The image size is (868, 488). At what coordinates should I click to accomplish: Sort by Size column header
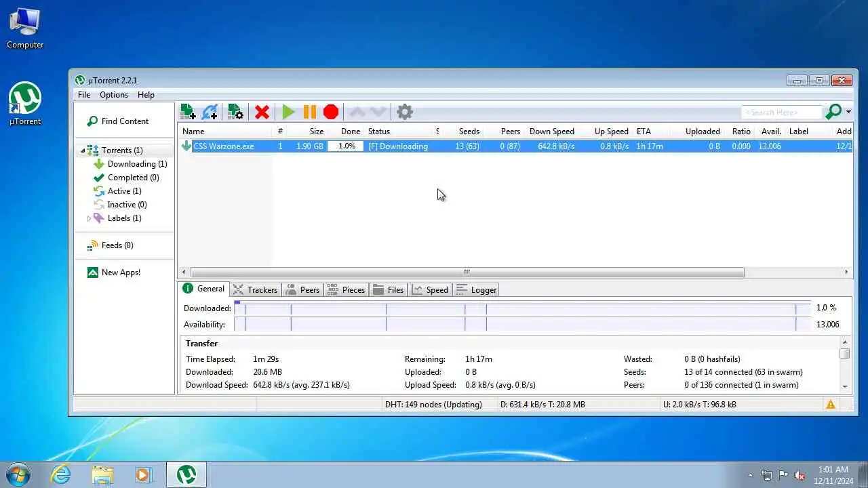point(307,131)
